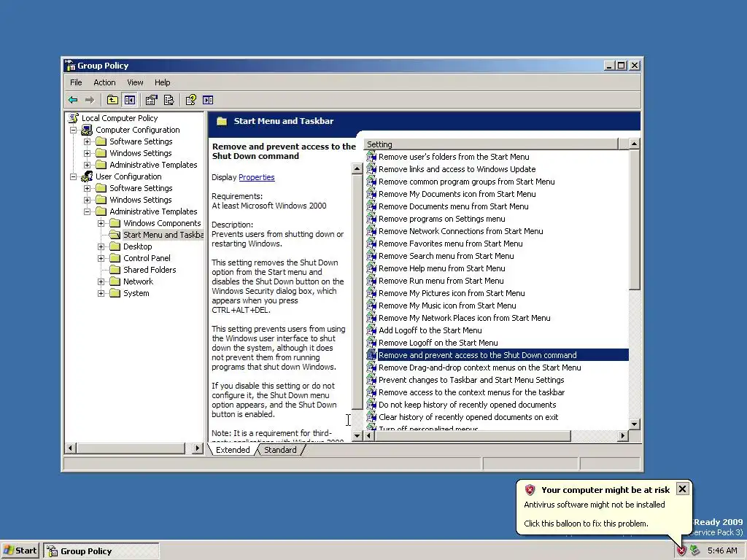Click icon of Remove Help menu setting
Screen dimensions: 747x560
371,268
